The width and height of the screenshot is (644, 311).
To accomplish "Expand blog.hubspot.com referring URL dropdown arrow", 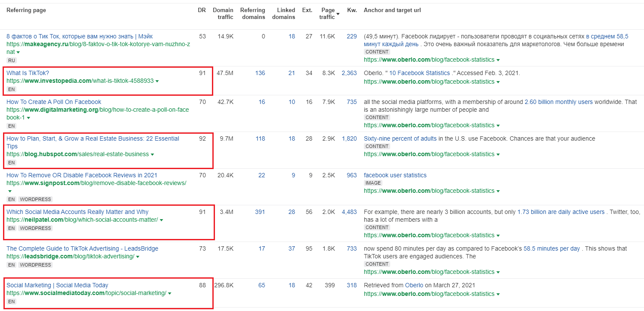I will click(x=152, y=154).
